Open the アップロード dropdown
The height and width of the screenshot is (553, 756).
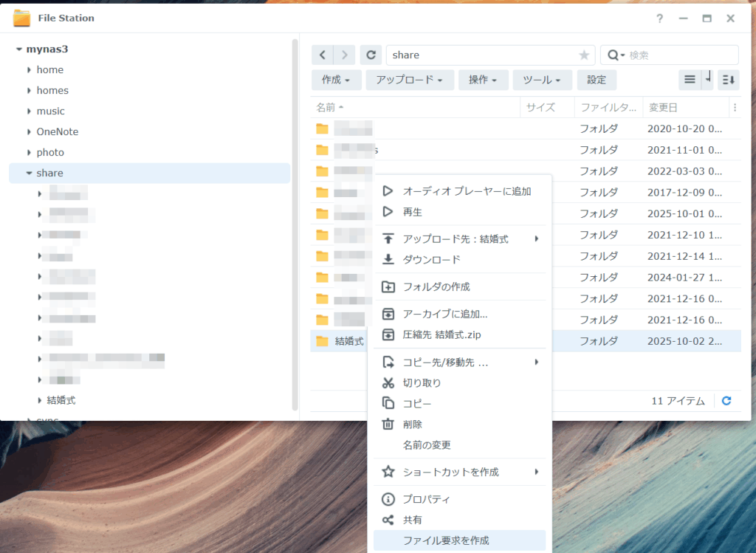pos(409,80)
